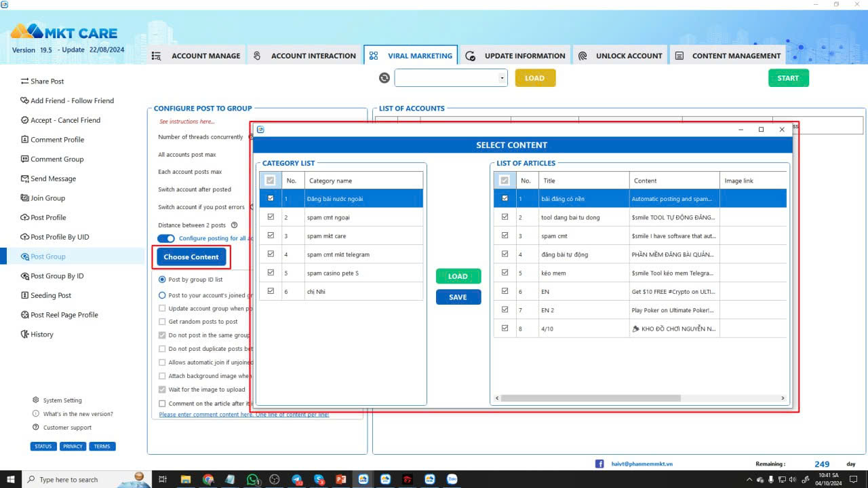Screen dimensions: 868x488
Task: Open Chrome from the Windows taskbar
Action: tap(208, 479)
